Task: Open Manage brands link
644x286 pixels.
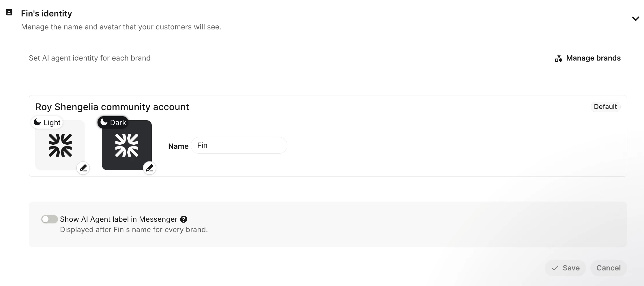Action: [587, 58]
